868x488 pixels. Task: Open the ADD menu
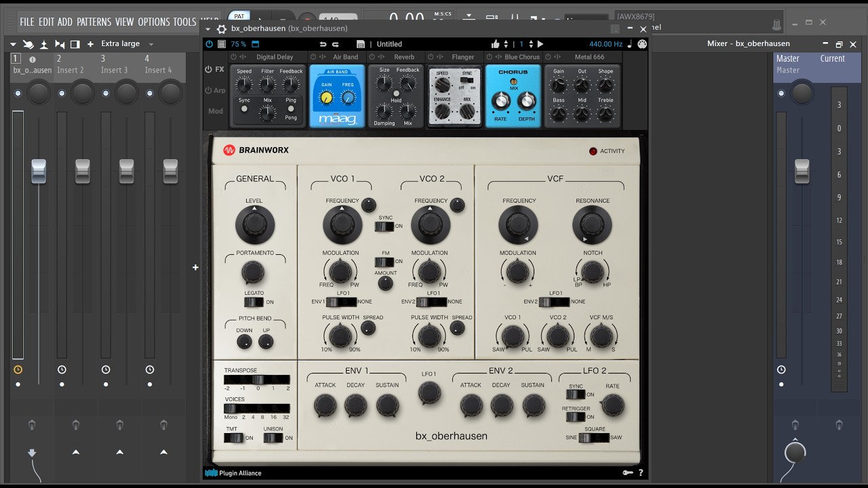65,22
